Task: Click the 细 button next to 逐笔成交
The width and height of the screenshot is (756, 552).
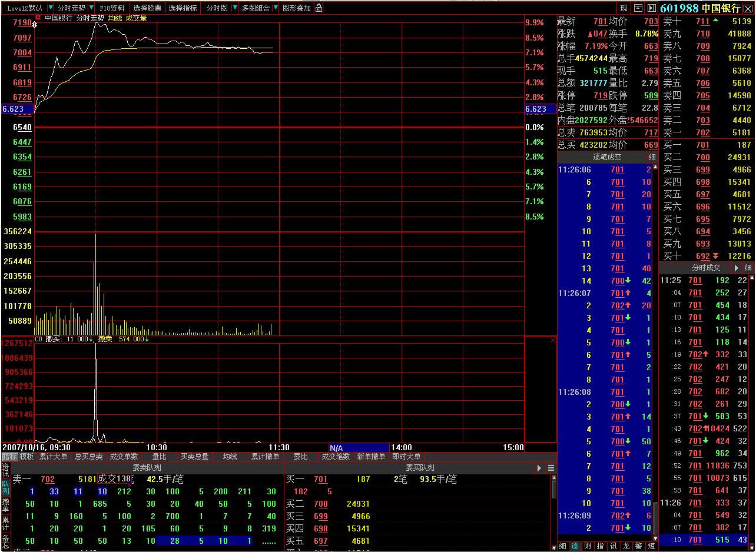Action: click(652, 157)
